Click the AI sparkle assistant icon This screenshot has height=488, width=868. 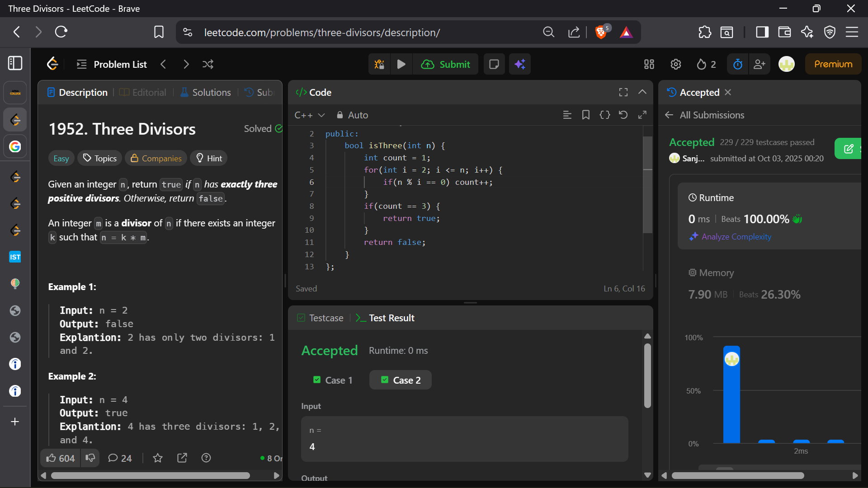pos(520,64)
